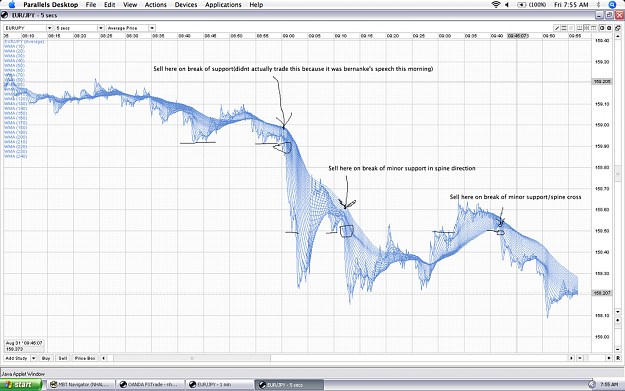The image size is (625, 391).
Task: Click the WMA (10) legend entry
Action: pyautogui.click(x=14, y=47)
